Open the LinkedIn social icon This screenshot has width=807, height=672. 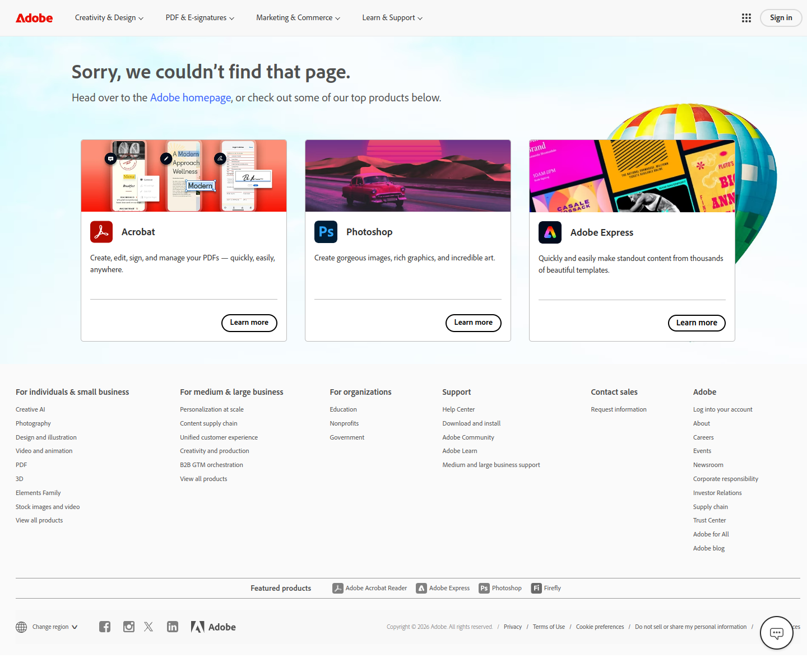173,627
